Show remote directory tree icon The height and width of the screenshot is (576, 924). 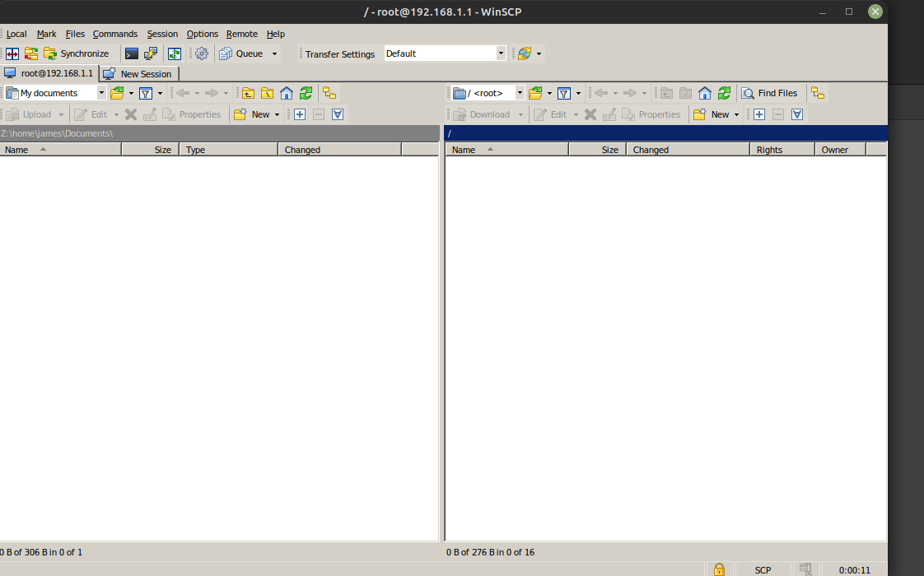[x=818, y=93]
